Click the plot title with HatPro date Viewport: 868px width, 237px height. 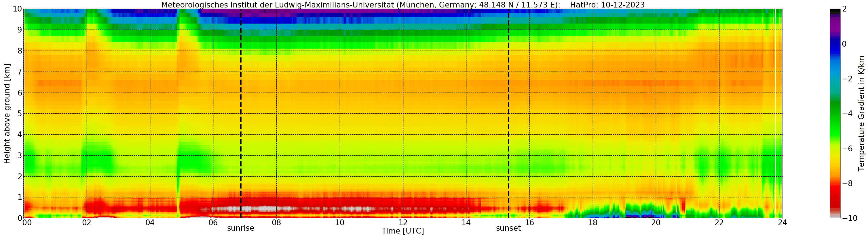click(403, 5)
